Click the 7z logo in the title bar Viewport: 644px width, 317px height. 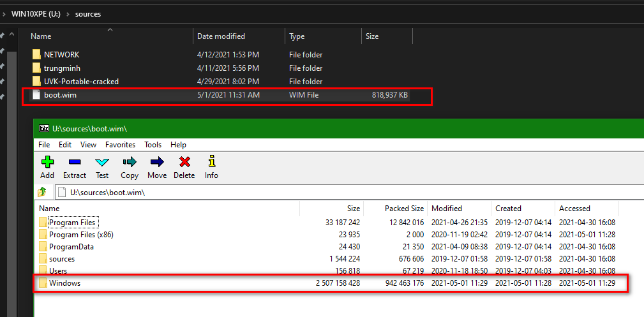(43, 129)
